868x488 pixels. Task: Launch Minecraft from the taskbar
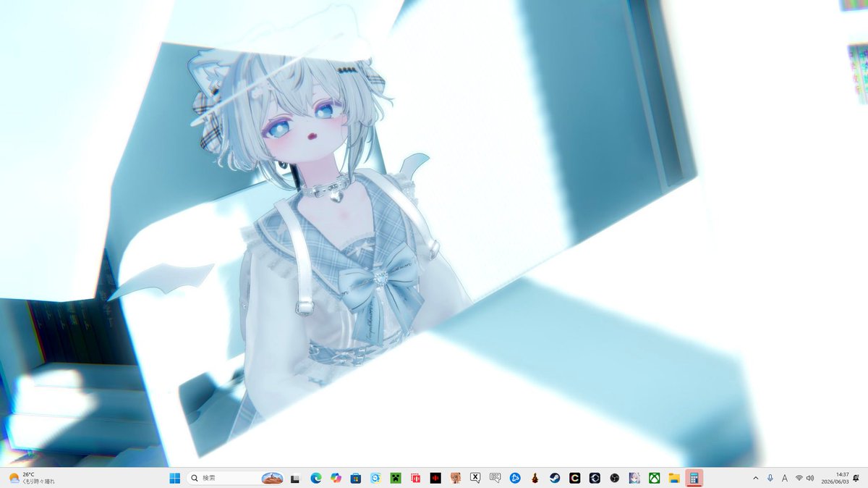(396, 478)
